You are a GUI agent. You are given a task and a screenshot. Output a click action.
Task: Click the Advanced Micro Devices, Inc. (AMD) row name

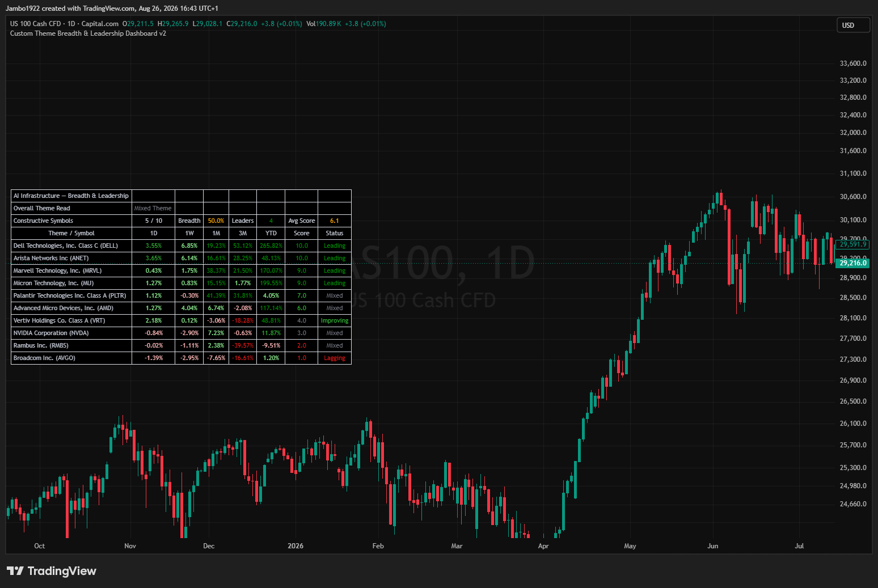[64, 308]
